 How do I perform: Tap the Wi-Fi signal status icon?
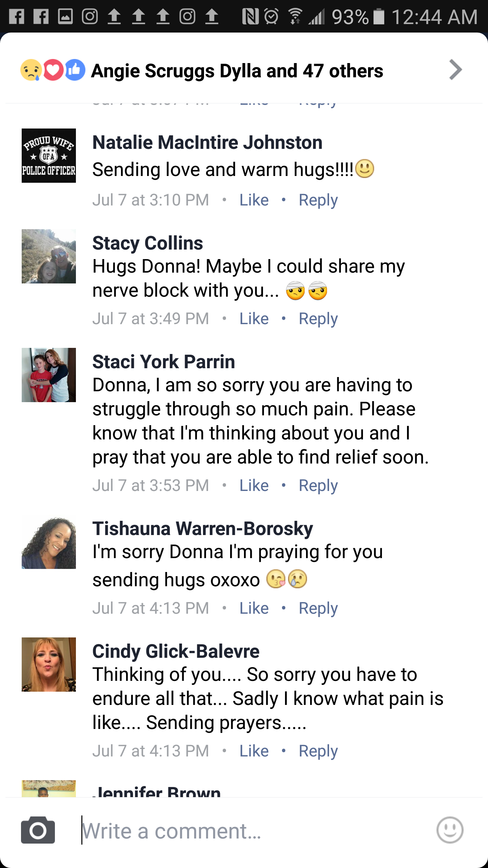[x=295, y=16]
